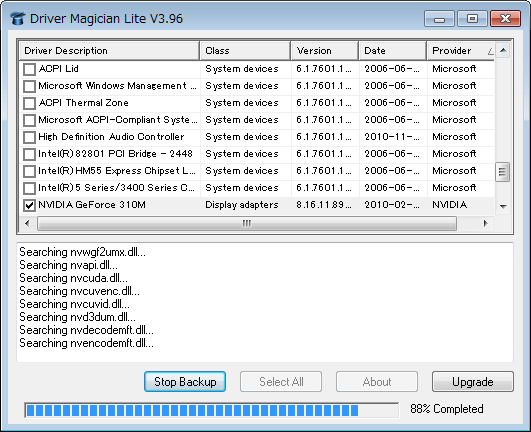Screen dimensions: 531x432
Task: Click 'Searching nvcuvenc.dll...' log line
Action: [x=80, y=291]
